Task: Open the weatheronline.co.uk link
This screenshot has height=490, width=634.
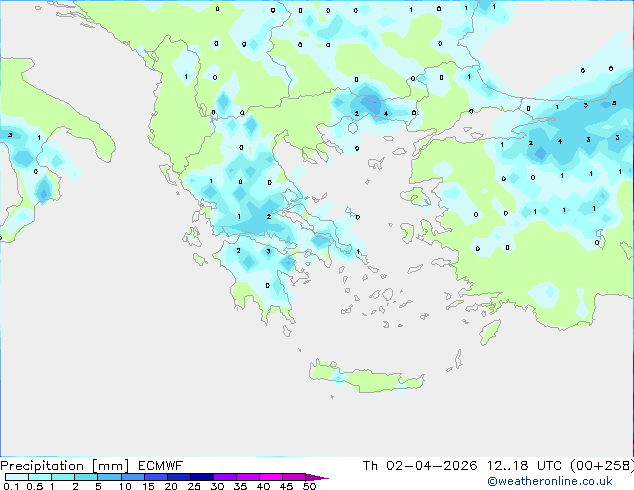Action: (550, 481)
